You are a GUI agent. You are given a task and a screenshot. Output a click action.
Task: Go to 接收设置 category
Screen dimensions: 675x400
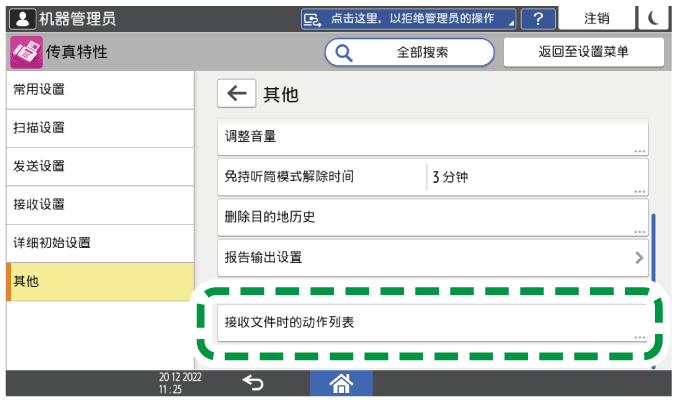pos(98,204)
